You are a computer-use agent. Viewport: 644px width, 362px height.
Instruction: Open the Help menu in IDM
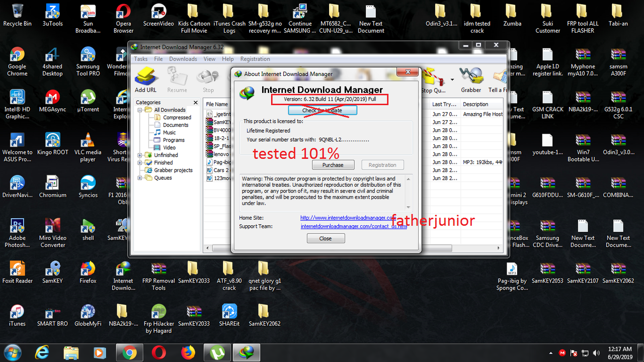[x=228, y=59]
